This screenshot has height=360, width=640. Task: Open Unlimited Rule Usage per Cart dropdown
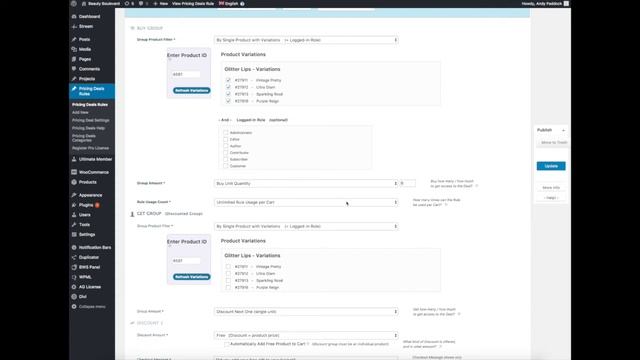click(x=306, y=202)
